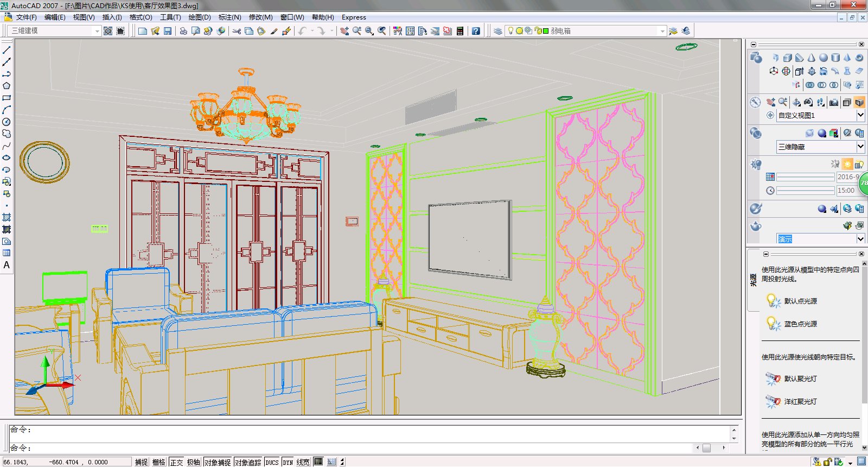
Task: Expand the 自定义视图1 view dropdown
Action: 860,115
